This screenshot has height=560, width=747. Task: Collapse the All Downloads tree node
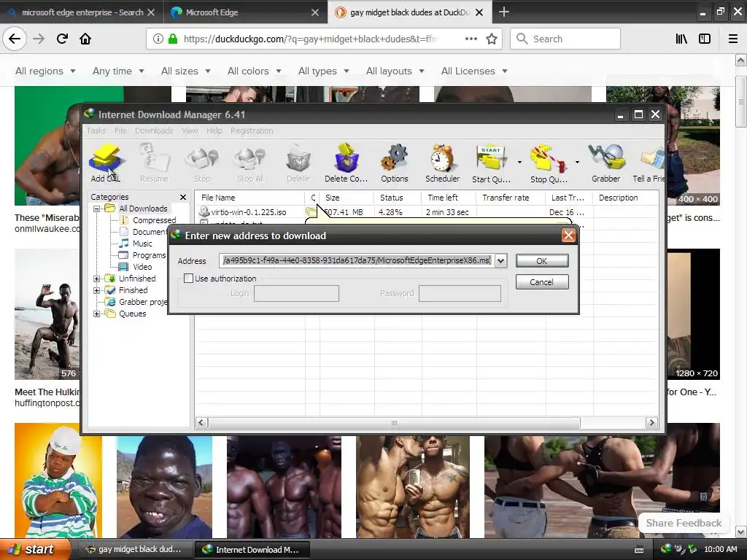97,209
